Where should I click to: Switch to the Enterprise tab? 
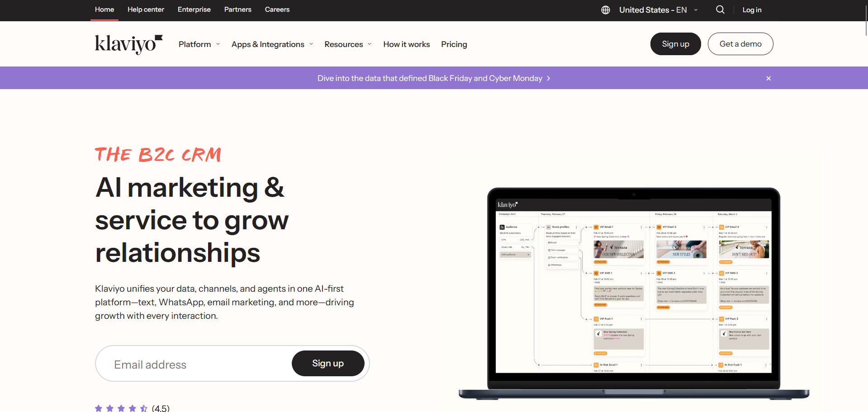click(x=194, y=9)
